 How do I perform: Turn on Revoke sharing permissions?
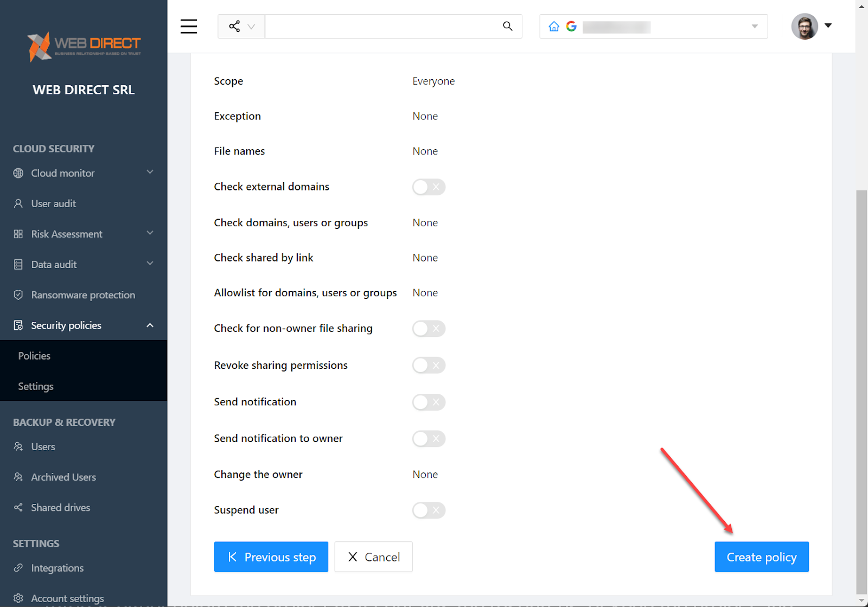[429, 365]
